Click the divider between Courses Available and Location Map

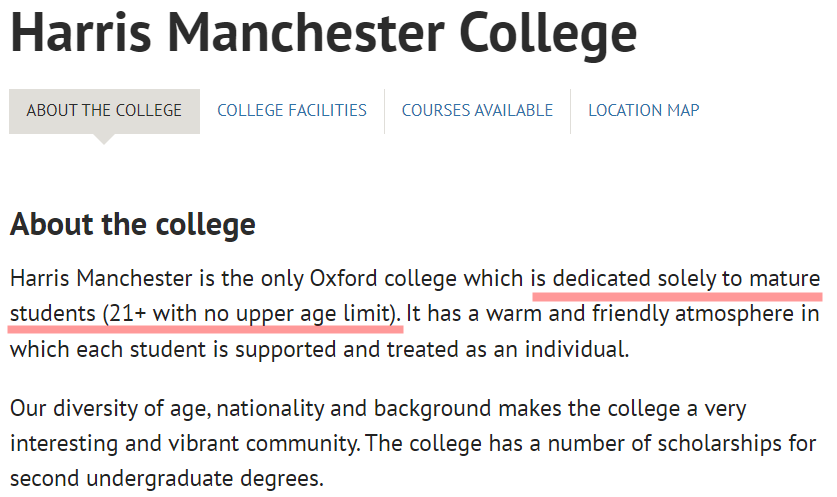pyautogui.click(x=571, y=111)
